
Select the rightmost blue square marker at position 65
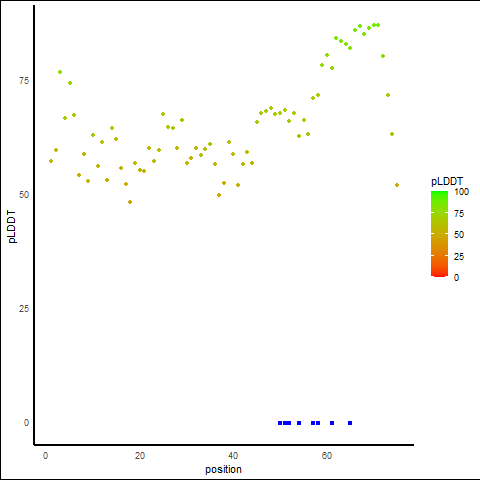tap(350, 423)
